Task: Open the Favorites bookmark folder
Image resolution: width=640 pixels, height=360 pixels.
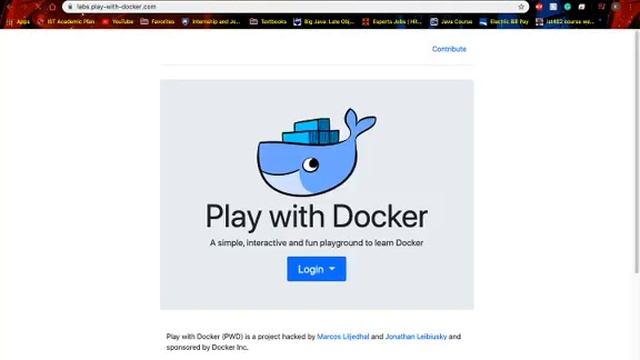Action: tap(158, 22)
